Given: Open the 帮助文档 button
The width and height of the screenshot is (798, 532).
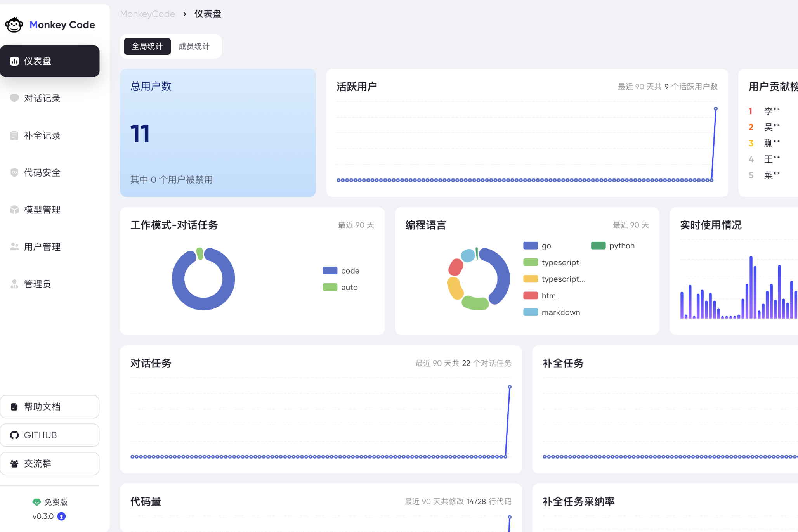Looking at the screenshot, I should (x=50, y=407).
